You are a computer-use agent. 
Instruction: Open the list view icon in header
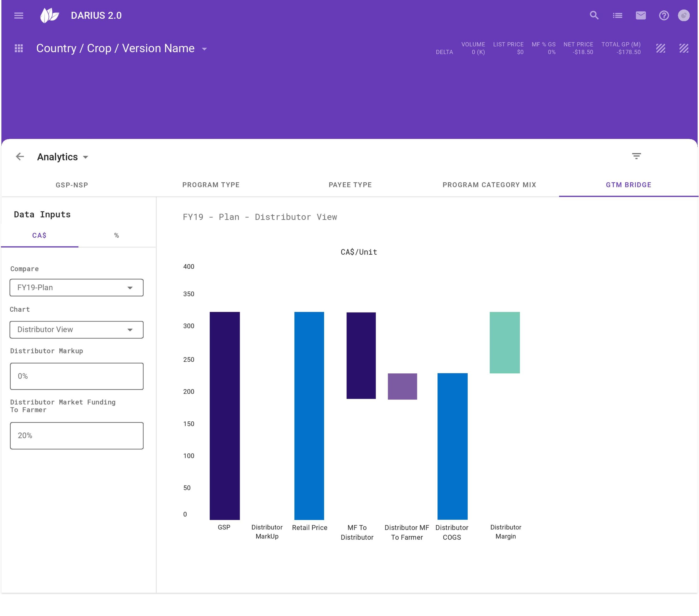617,15
